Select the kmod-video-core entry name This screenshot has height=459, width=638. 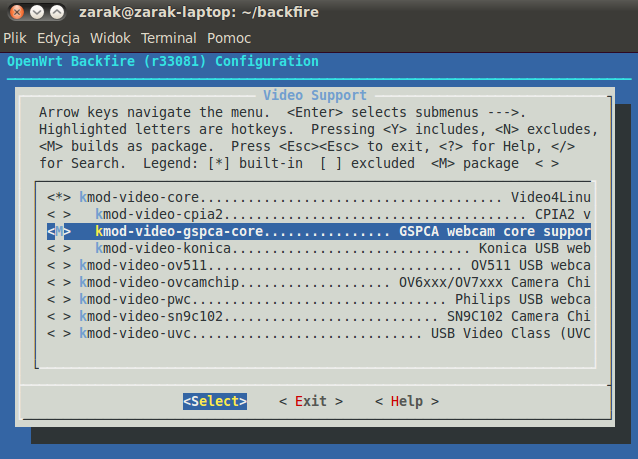click(x=139, y=197)
